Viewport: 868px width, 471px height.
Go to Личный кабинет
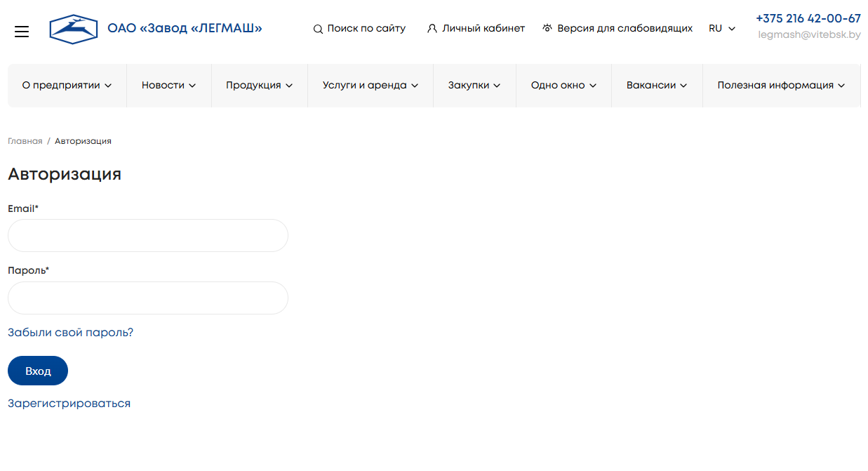click(x=483, y=29)
